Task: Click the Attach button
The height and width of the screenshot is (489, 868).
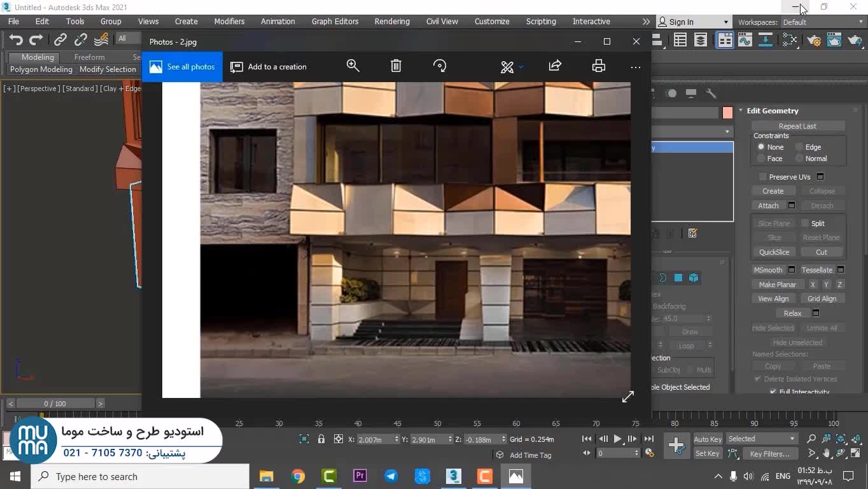Action: 768,206
